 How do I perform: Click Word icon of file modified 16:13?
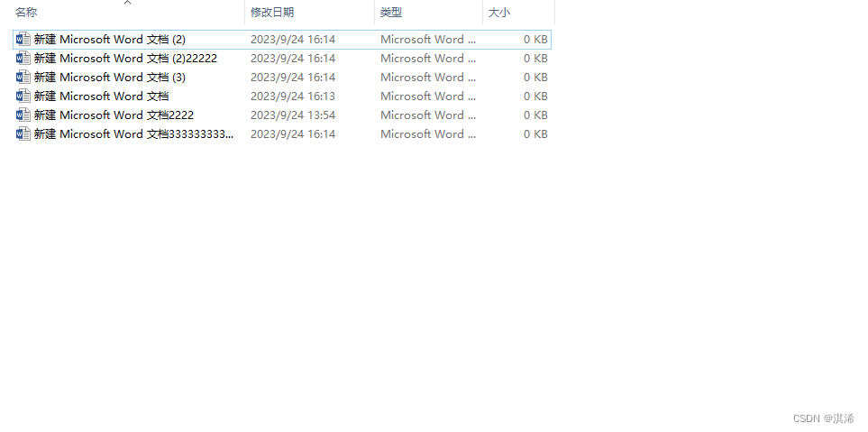click(x=23, y=96)
